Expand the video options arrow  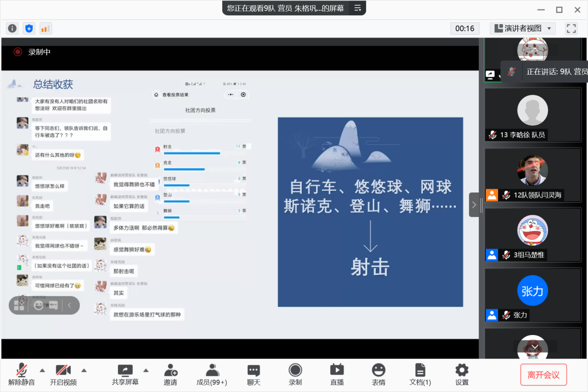pyautogui.click(x=84, y=370)
